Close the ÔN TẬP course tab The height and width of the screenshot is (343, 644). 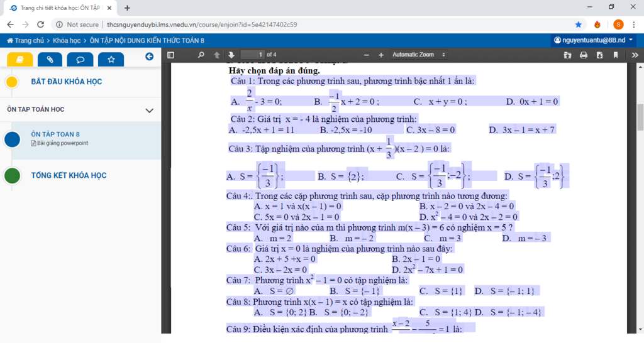[x=109, y=8]
